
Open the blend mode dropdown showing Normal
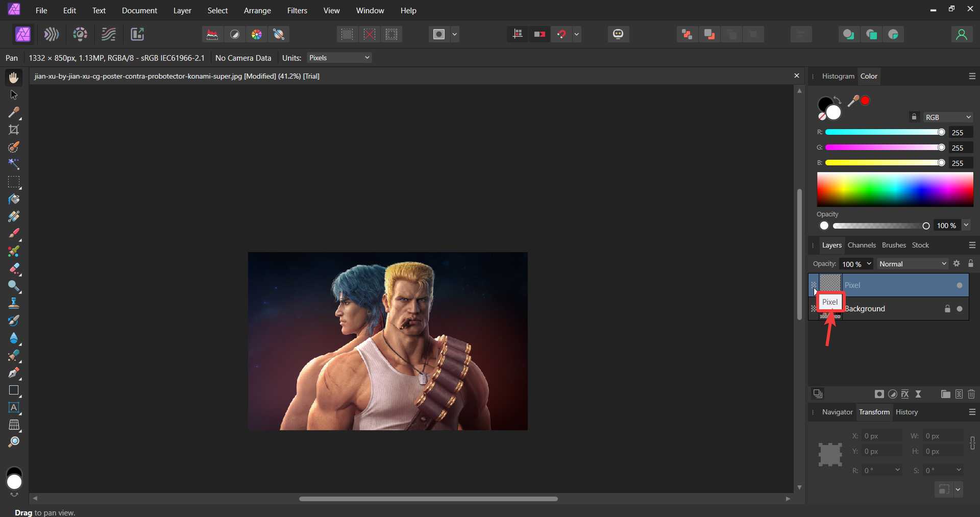click(912, 264)
